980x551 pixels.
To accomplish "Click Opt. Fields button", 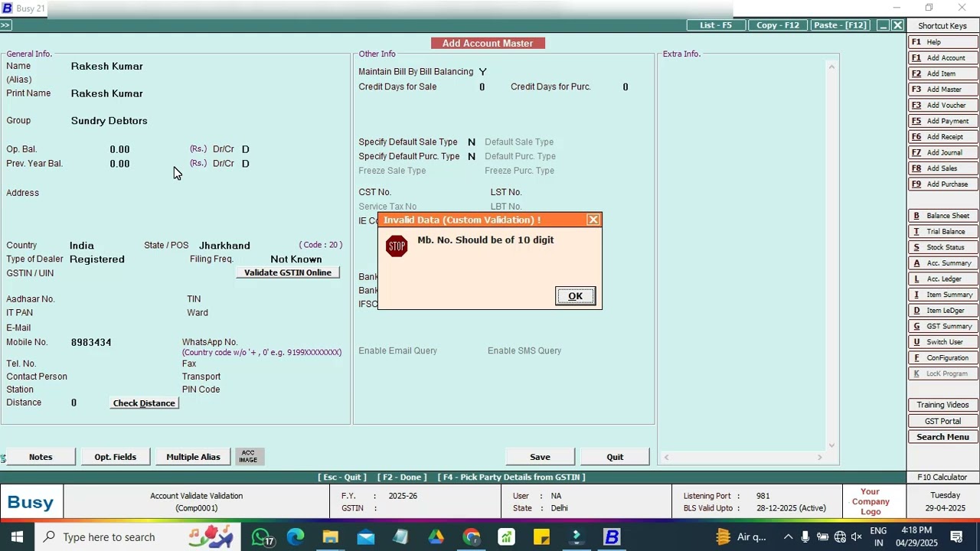I will click(x=115, y=457).
